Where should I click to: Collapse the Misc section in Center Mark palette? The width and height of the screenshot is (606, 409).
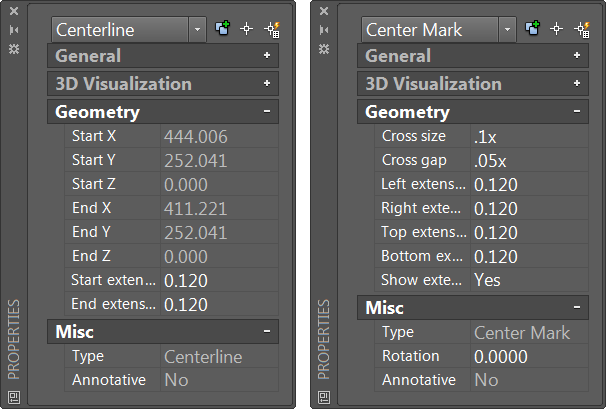[577, 308]
